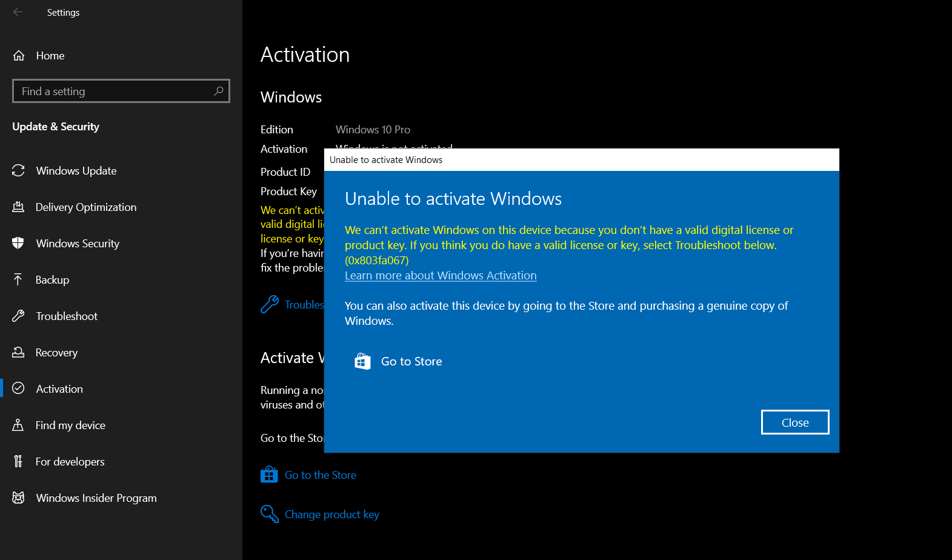Viewport: 952px width, 560px height.
Task: Focus the Find a setting search box
Action: (x=121, y=91)
